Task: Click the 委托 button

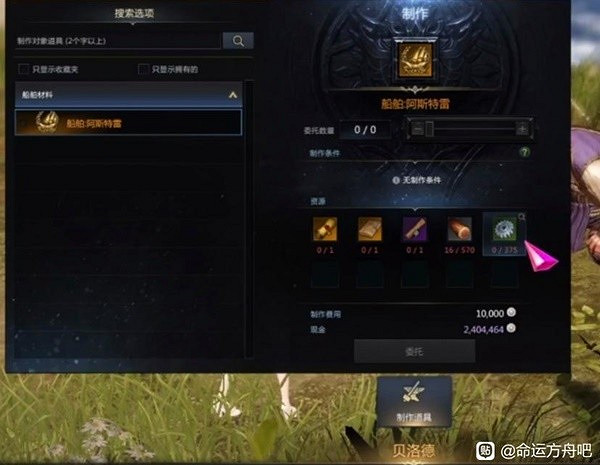Action: [x=414, y=351]
